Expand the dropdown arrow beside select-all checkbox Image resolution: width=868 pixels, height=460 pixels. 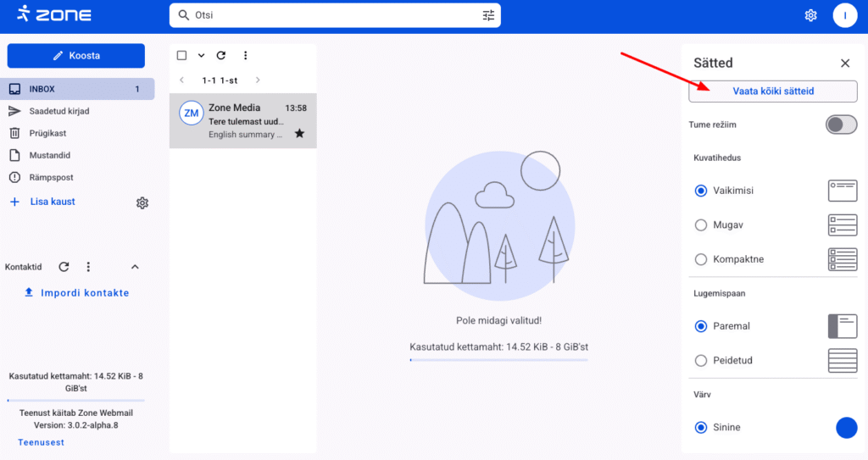[201, 56]
